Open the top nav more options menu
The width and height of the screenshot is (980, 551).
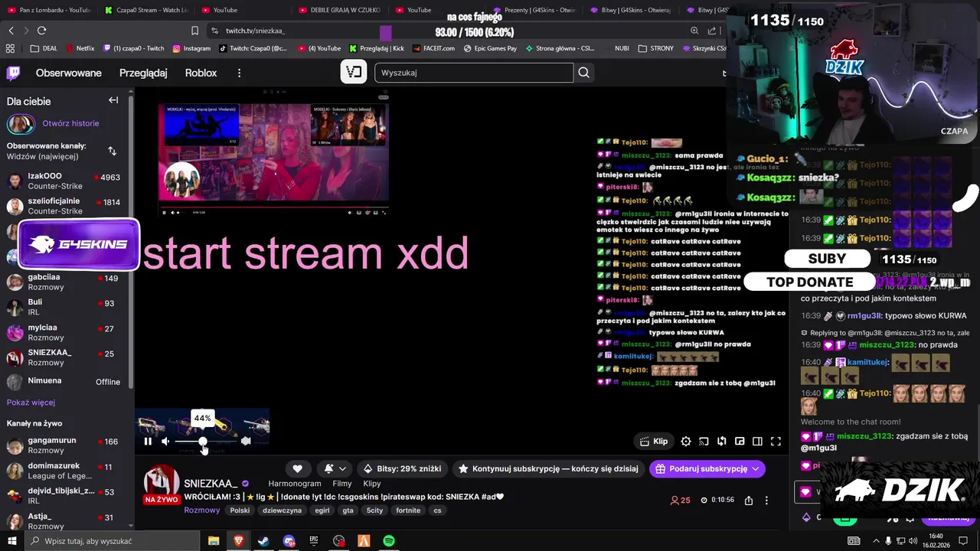click(x=239, y=73)
